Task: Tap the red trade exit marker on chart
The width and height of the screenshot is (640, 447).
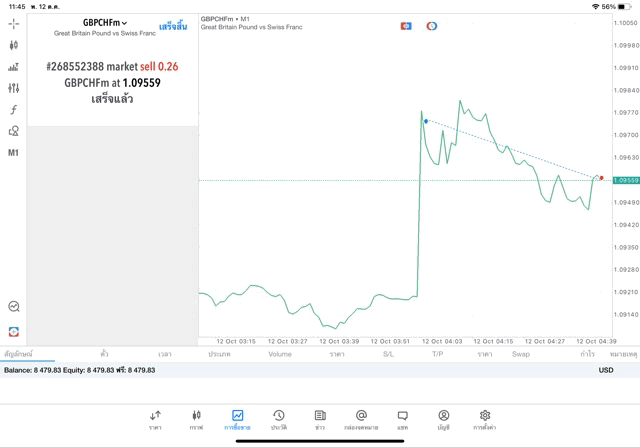Action: 601,178
